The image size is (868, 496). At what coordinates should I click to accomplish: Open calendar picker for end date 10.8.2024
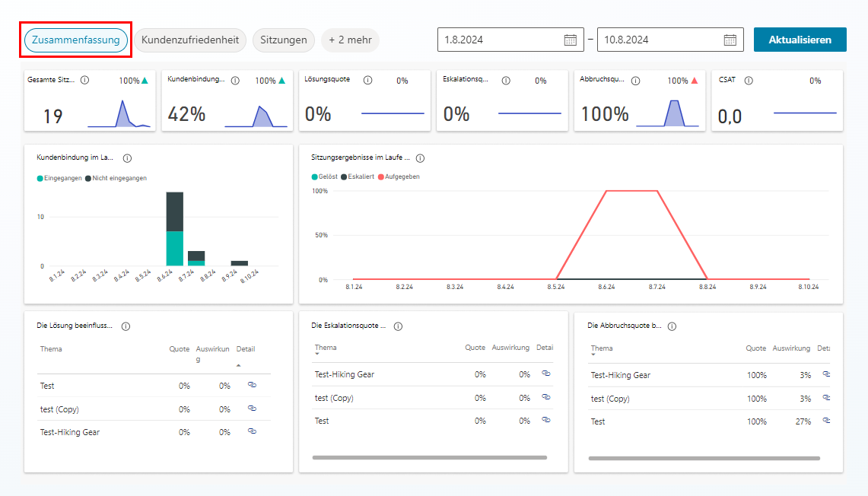point(730,40)
